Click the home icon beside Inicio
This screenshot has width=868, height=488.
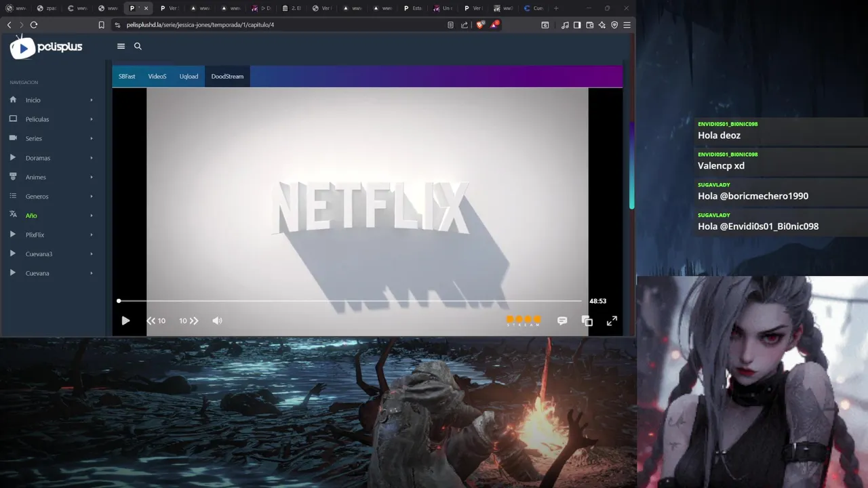tap(13, 100)
